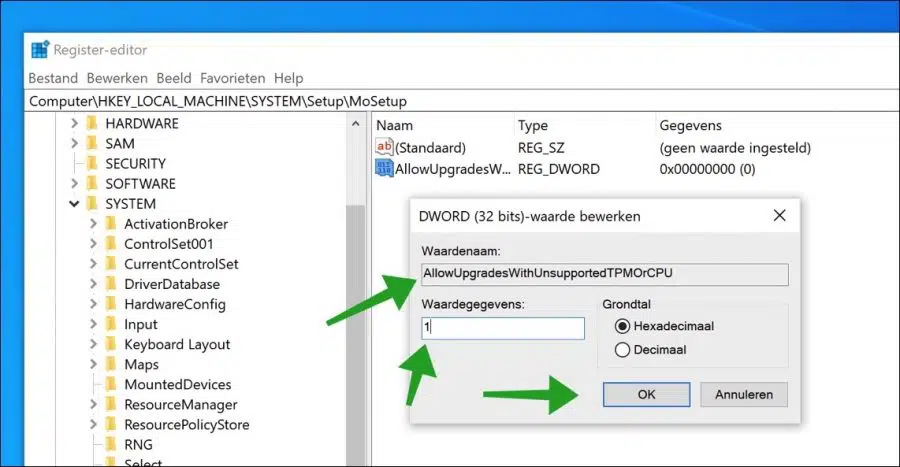Screen dimensions: 900x467
Task: Click the DWORD icon next to AllowUpgradesW...
Action: [384, 169]
